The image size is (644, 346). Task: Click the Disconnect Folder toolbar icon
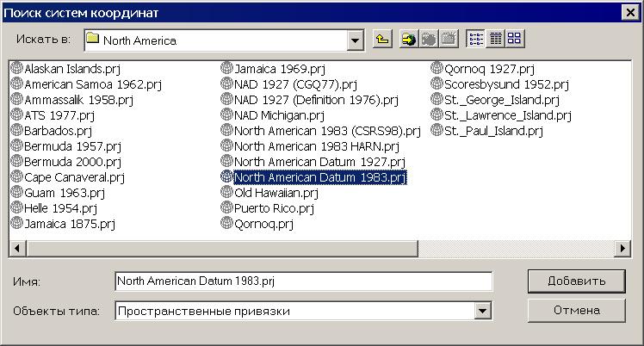tap(429, 40)
